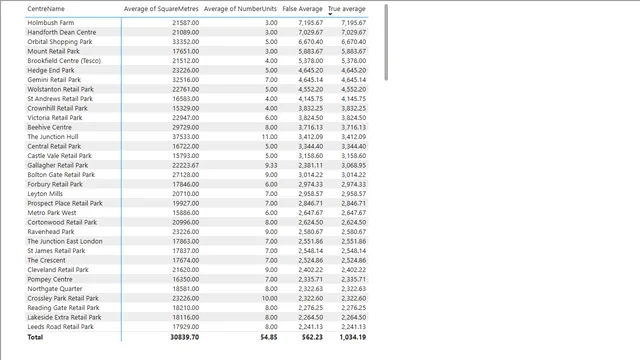Image resolution: width=640 pixels, height=360 pixels.
Task: Select the Leyton Mills cell
Action: [x=45, y=194]
